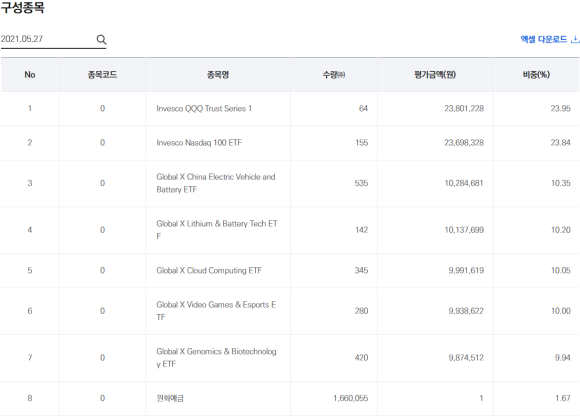Select Invesco QQQ Trust Series 1 name
The height and width of the screenshot is (417, 580).
(x=204, y=108)
